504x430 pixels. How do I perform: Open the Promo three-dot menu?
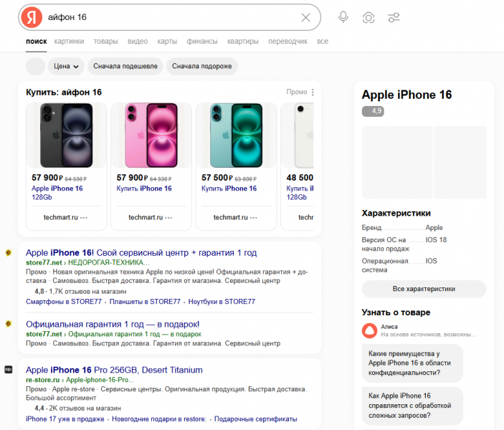[x=313, y=92]
